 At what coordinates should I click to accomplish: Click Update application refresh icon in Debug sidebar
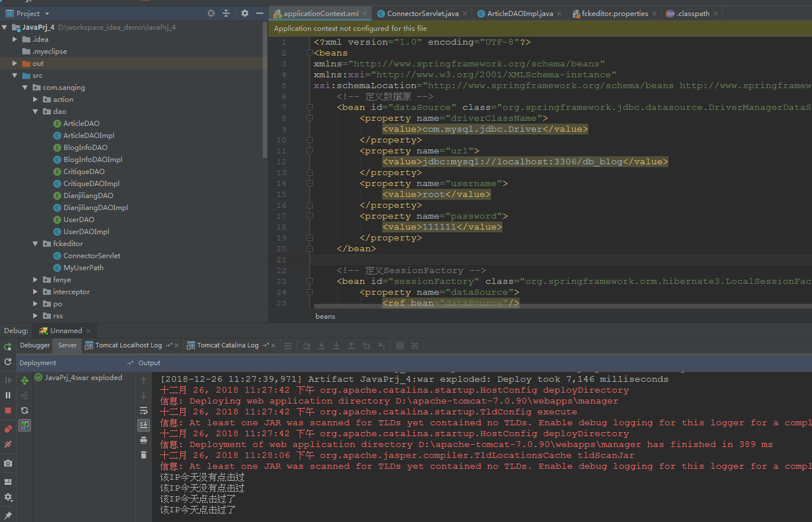coord(8,362)
